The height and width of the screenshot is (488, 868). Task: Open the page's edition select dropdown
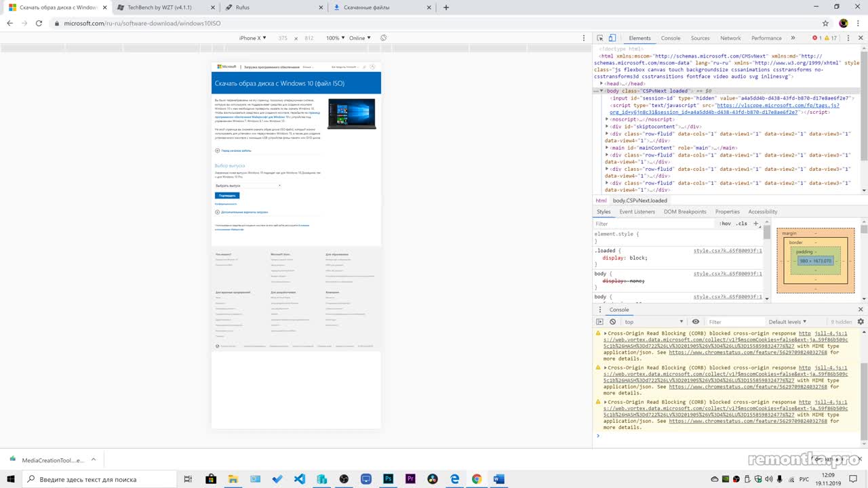tap(248, 186)
